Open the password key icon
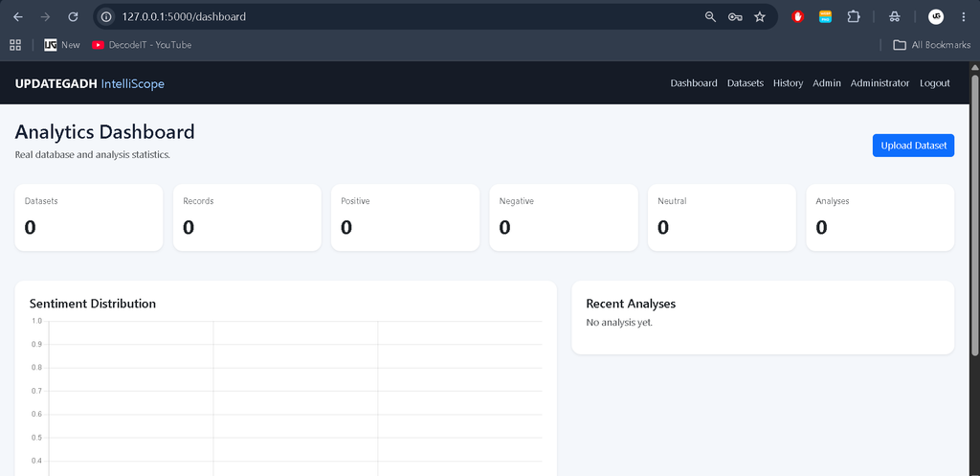 pyautogui.click(x=735, y=17)
